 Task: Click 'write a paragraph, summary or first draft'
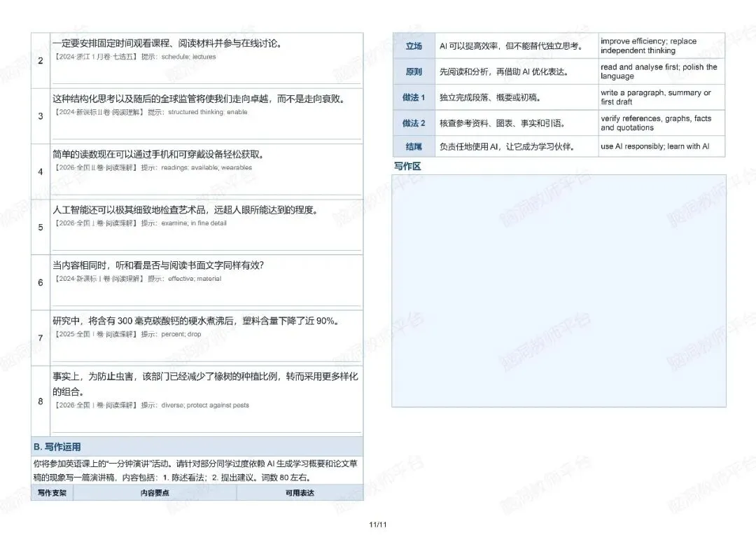(656, 97)
